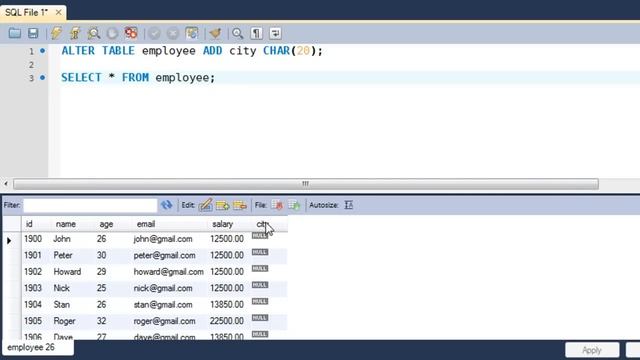
Task: Click statement marker dot on line 1
Action: click(42, 51)
